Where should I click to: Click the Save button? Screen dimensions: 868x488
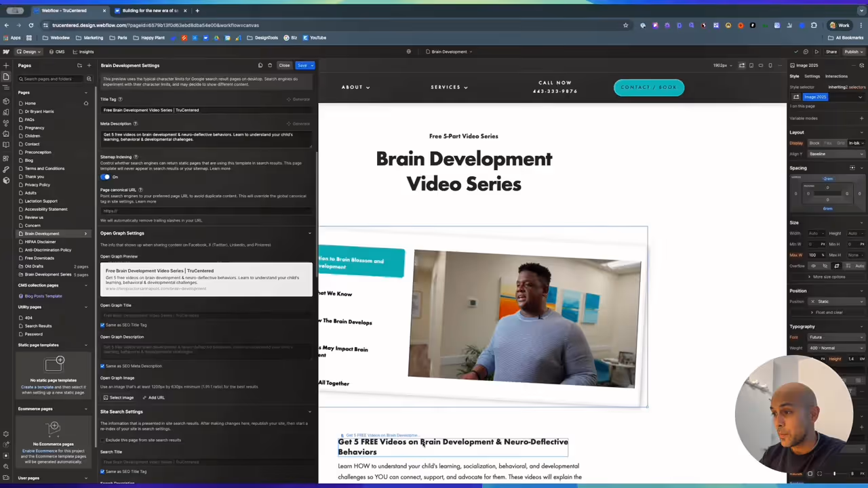pos(301,66)
